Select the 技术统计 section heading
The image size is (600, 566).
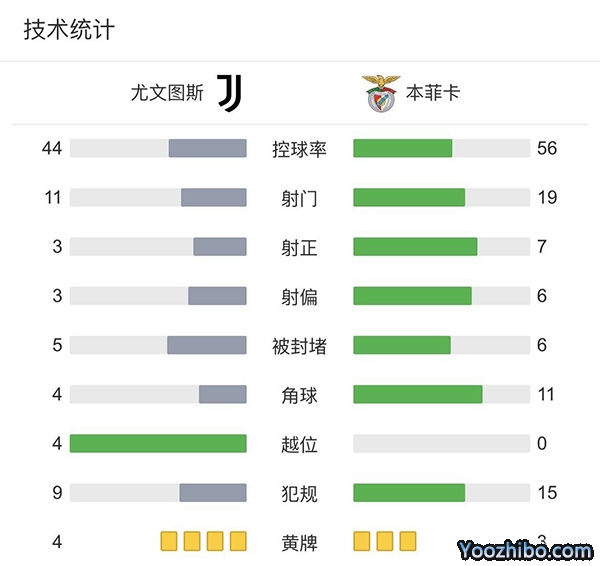69,30
